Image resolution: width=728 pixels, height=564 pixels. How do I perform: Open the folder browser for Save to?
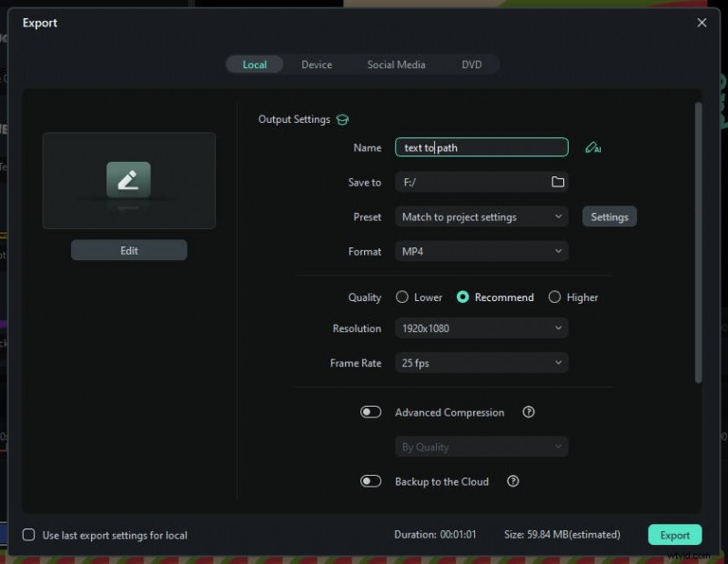click(x=556, y=182)
